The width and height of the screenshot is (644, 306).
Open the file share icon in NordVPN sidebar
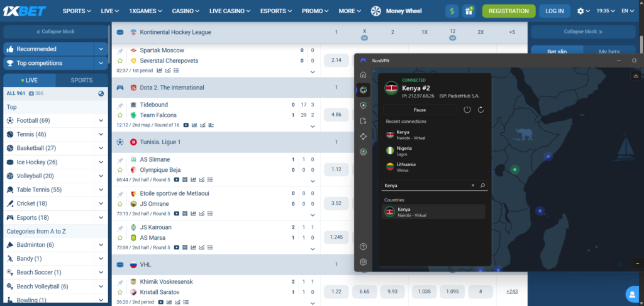coord(363,122)
